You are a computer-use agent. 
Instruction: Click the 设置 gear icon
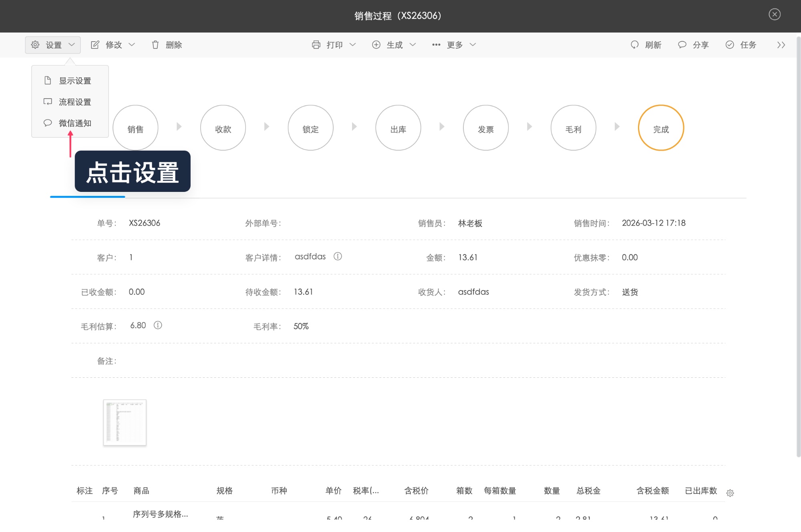click(34, 44)
